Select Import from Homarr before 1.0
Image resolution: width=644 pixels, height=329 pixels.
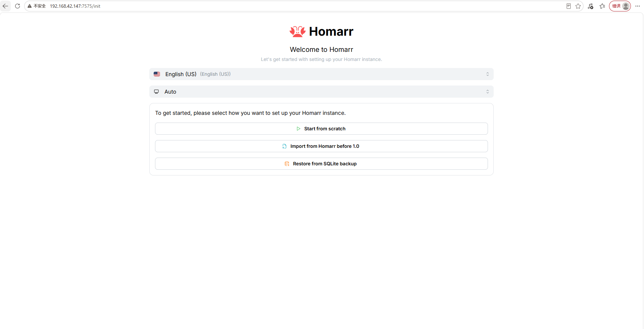[x=321, y=146]
